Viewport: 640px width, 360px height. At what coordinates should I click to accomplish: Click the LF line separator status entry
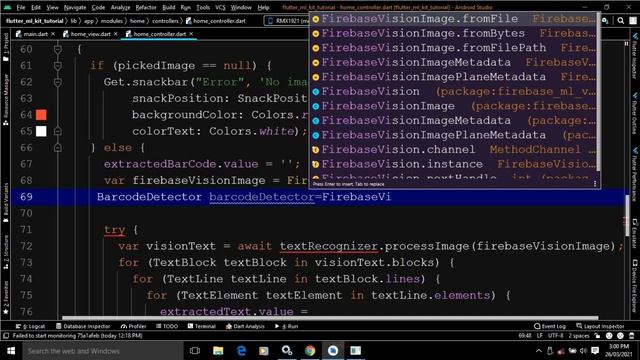pyautogui.click(x=540, y=336)
